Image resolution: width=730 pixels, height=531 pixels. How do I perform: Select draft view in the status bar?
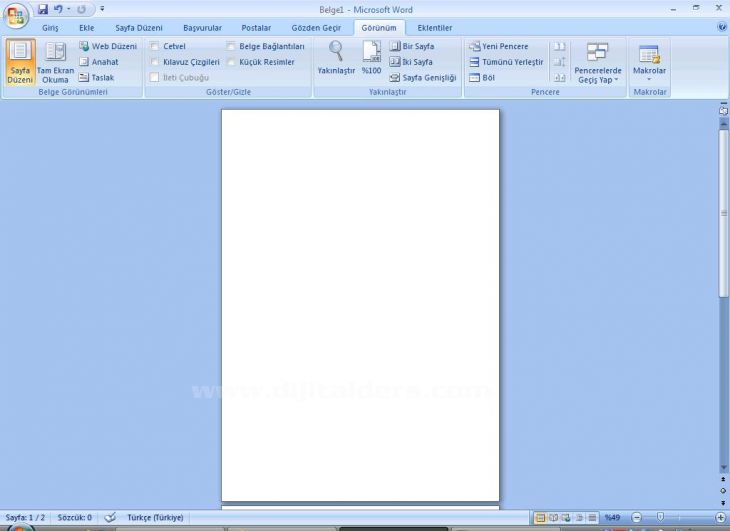[592, 518]
